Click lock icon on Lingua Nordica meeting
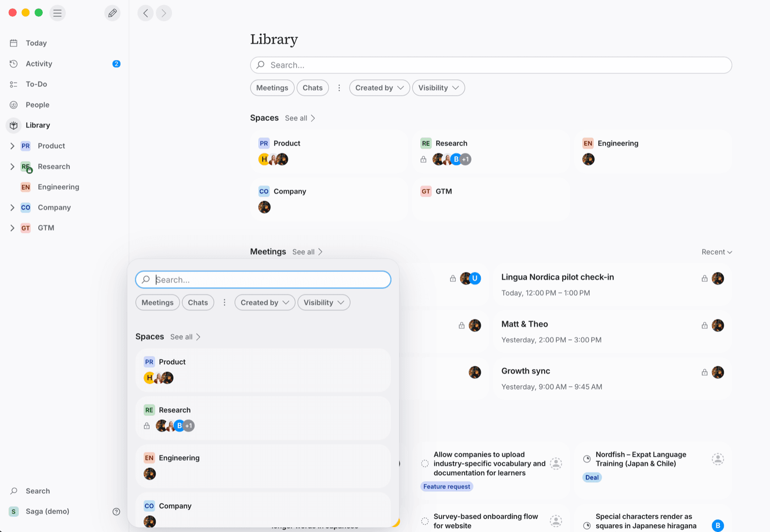The height and width of the screenshot is (532, 770). tap(705, 278)
